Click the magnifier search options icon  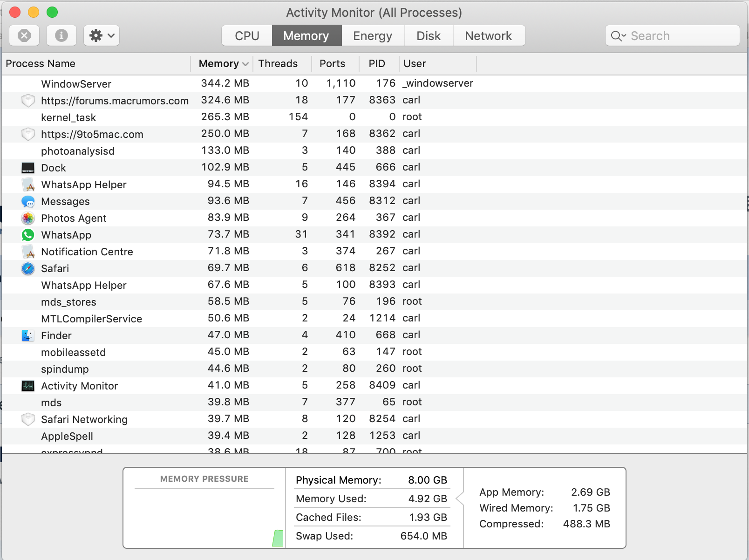pyautogui.click(x=618, y=36)
